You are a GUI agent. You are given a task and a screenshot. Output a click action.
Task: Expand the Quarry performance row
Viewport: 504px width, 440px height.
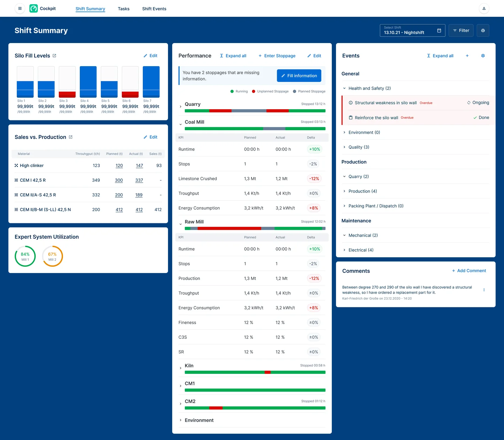click(x=181, y=107)
